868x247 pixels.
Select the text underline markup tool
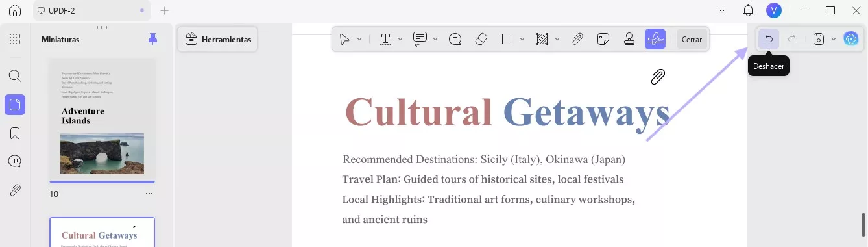pos(385,39)
